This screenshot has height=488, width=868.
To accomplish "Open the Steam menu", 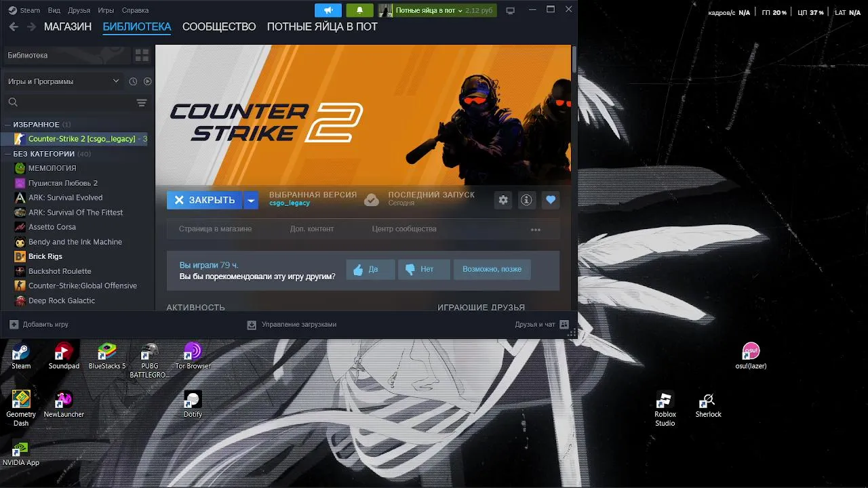I will point(30,11).
